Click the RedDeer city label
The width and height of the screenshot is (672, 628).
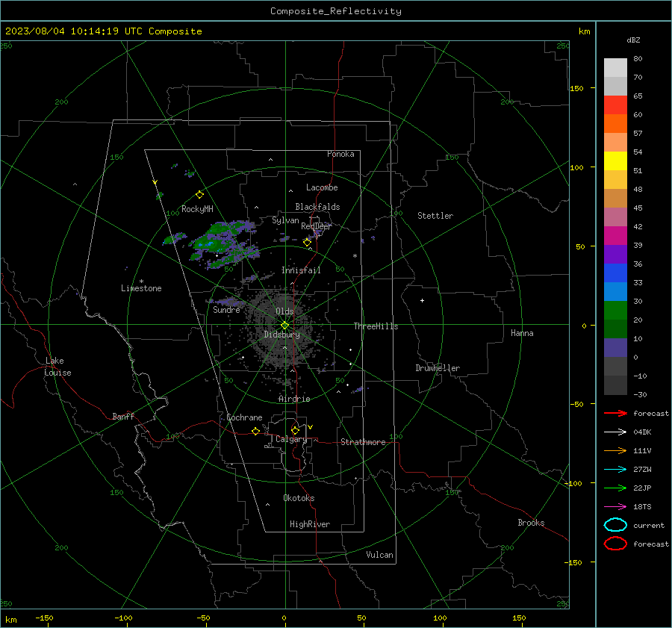(317, 226)
